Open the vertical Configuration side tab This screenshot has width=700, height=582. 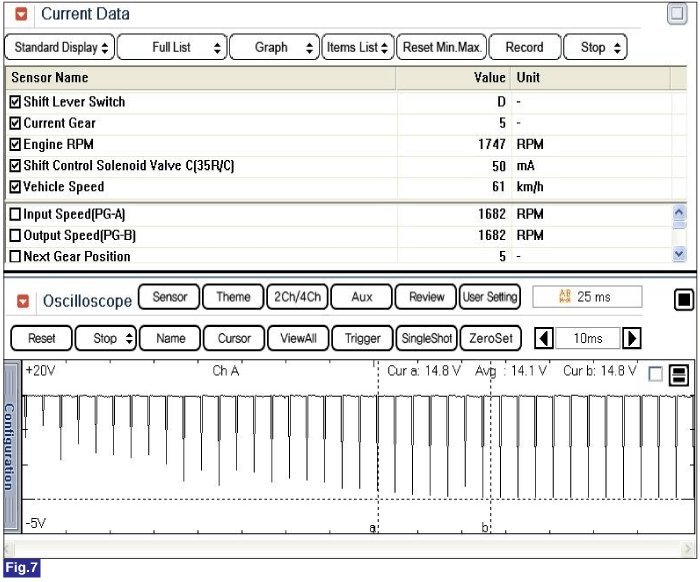point(9,446)
